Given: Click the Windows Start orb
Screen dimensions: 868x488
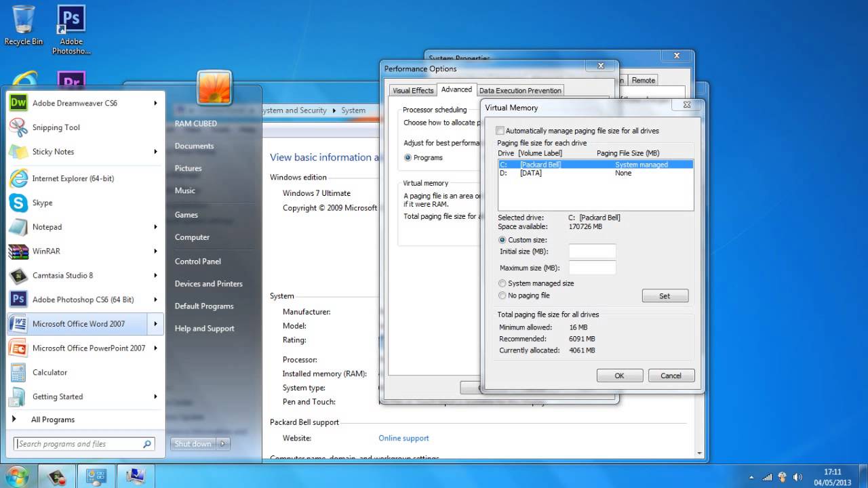Looking at the screenshot, I should [16, 476].
